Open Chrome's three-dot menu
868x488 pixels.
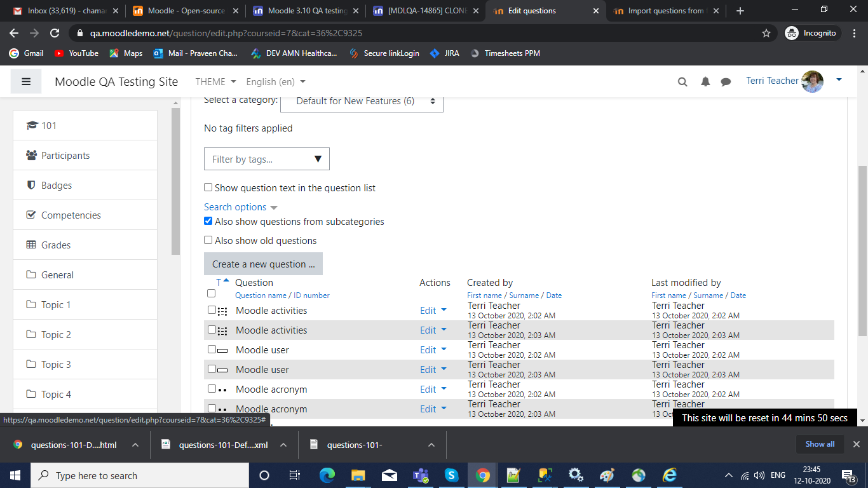[x=855, y=33]
